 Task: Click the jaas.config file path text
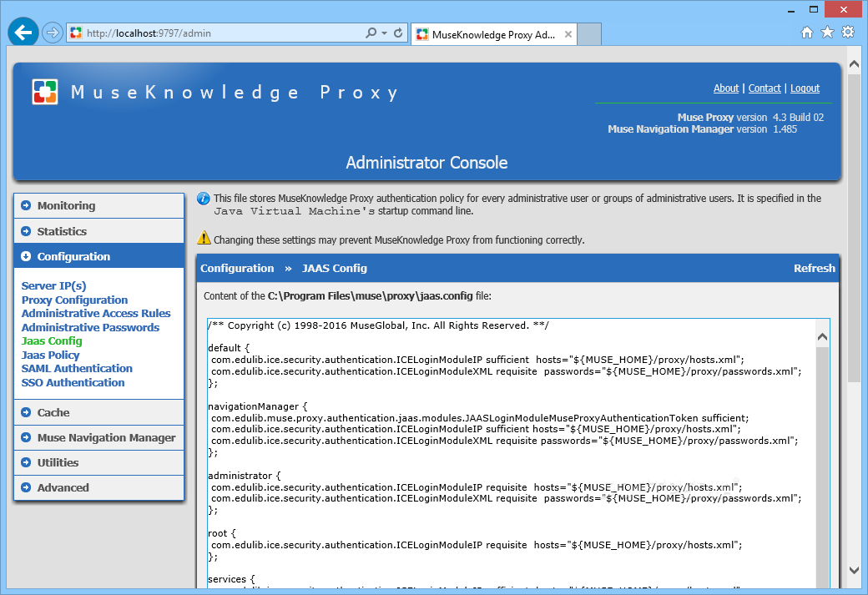pos(371,295)
